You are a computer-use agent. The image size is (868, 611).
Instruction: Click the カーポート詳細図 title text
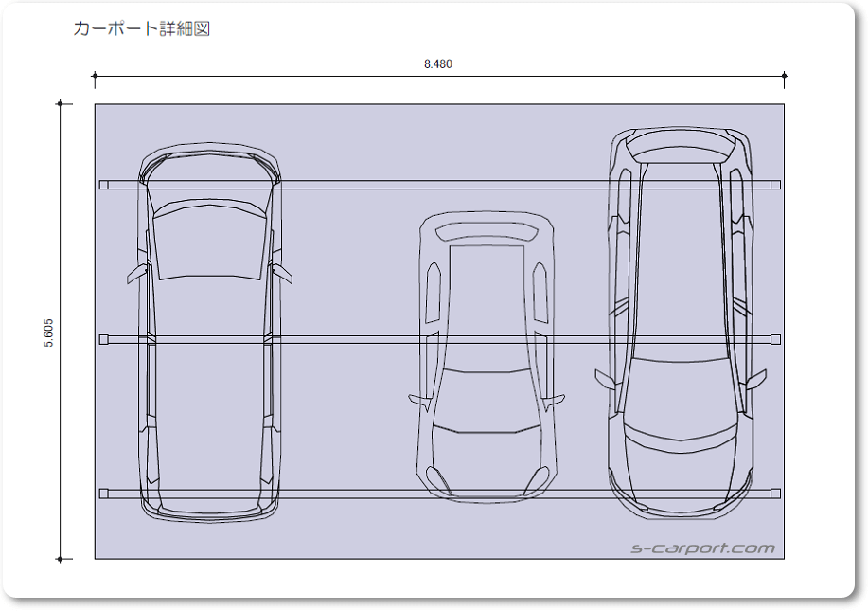pos(142,28)
